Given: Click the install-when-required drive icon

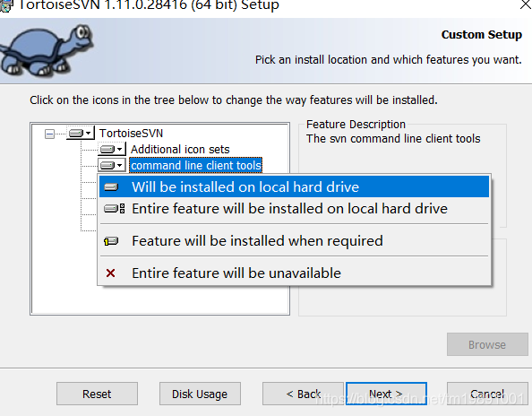Looking at the screenshot, I should 111,241.
